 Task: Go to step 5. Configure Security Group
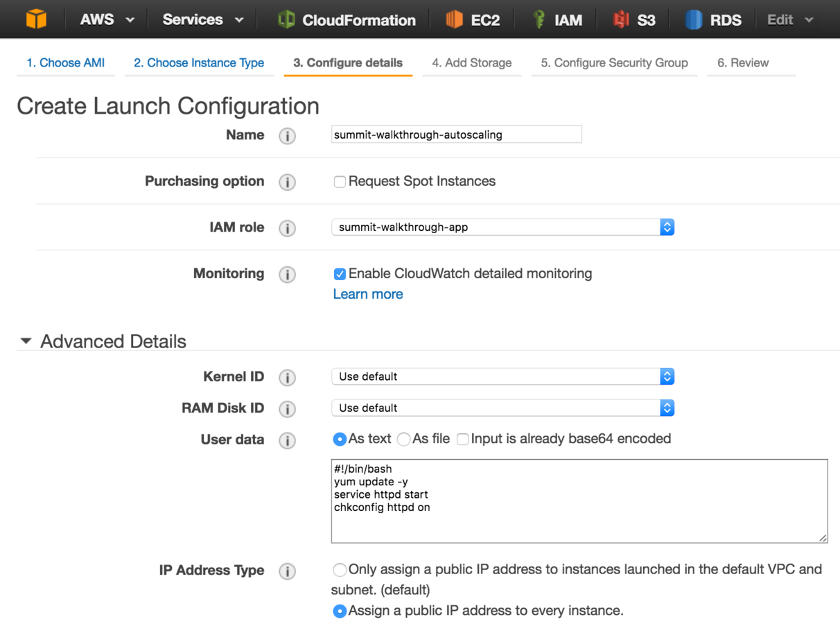tap(614, 62)
